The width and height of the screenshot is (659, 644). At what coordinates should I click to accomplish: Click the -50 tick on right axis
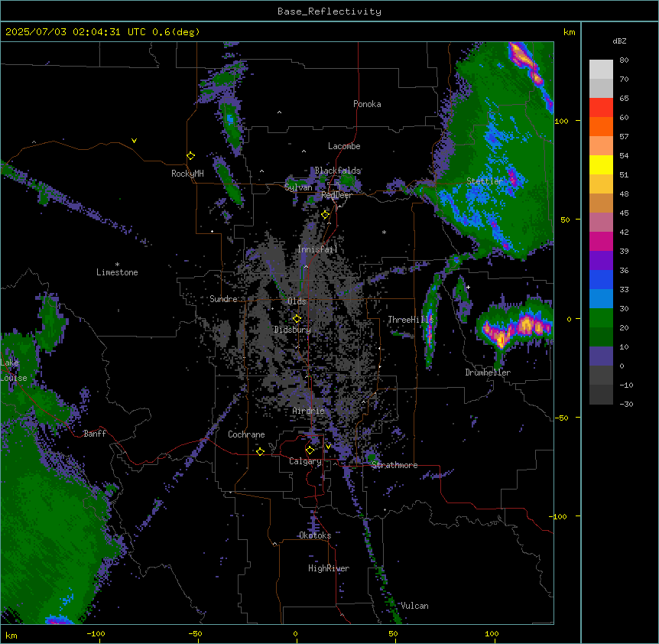[561, 418]
